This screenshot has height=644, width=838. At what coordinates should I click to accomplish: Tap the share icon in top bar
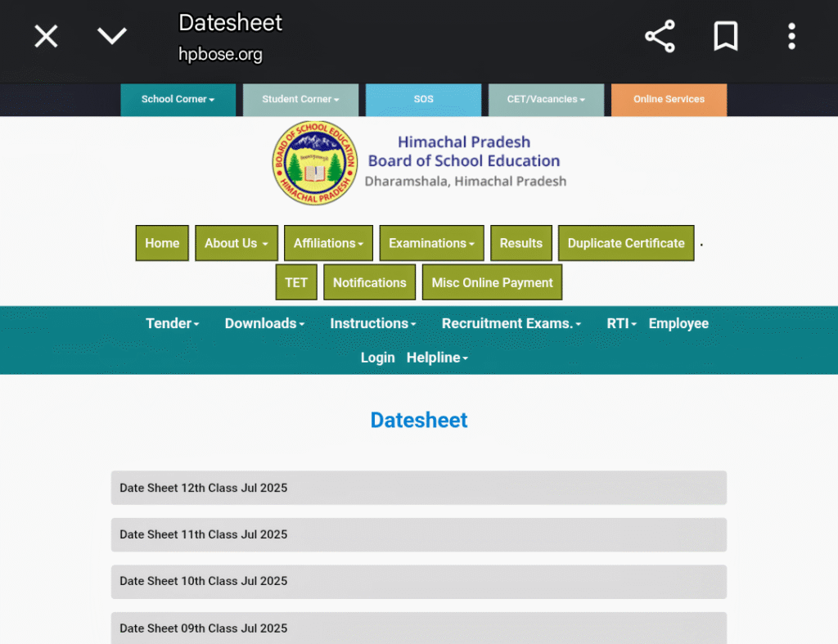660,37
